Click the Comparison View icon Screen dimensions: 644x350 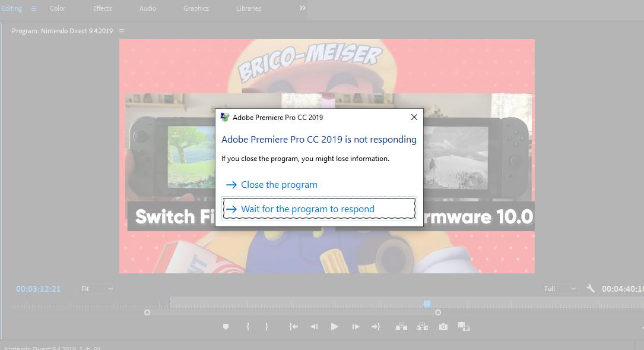[x=464, y=327]
